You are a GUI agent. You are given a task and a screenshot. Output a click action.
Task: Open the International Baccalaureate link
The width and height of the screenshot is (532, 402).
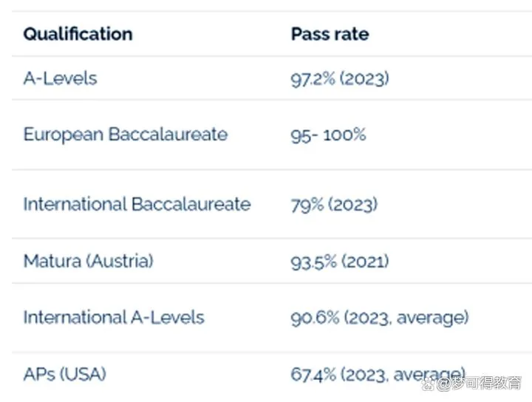(x=137, y=204)
